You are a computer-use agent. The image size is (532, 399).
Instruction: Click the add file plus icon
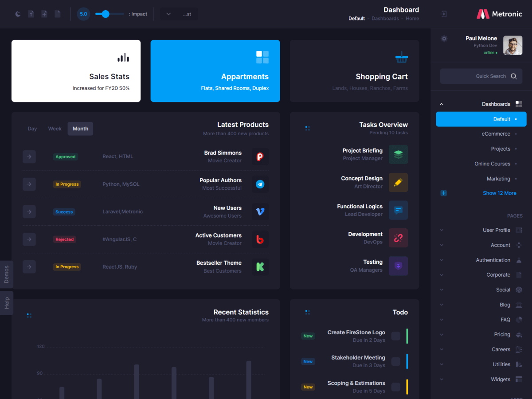[44, 14]
